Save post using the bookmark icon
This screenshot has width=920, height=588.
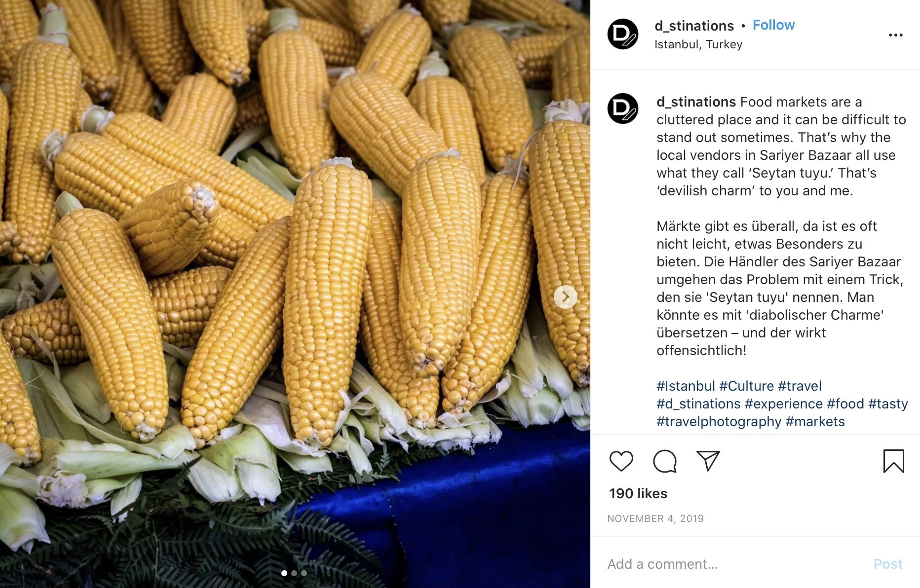pyautogui.click(x=893, y=461)
